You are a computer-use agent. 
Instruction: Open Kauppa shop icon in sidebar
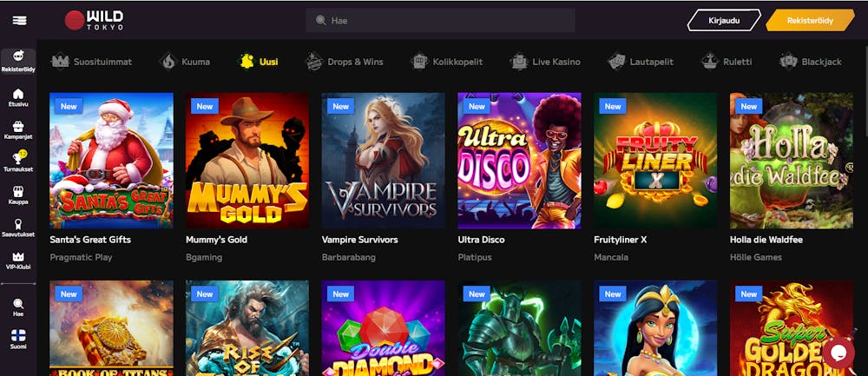point(18,192)
